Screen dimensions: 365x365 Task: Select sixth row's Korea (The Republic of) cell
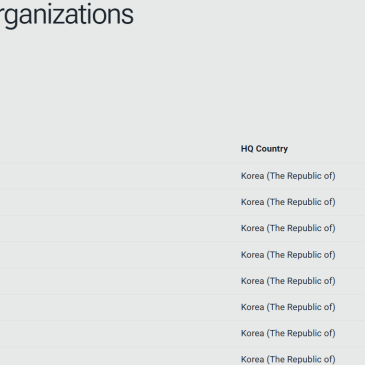coord(288,307)
